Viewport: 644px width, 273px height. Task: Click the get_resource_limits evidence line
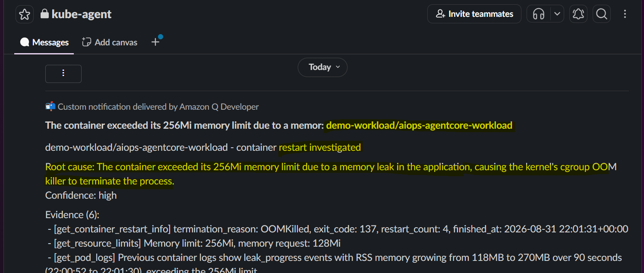[194, 243]
